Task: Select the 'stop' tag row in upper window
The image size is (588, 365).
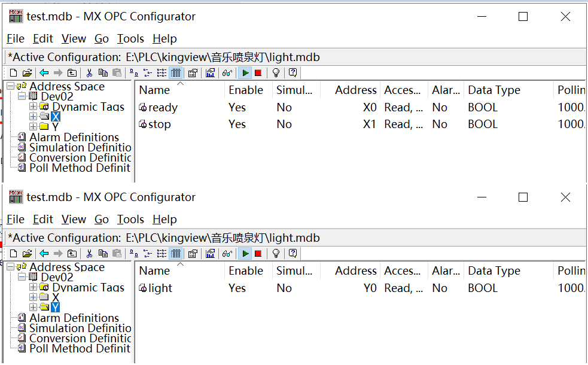Action: point(360,124)
